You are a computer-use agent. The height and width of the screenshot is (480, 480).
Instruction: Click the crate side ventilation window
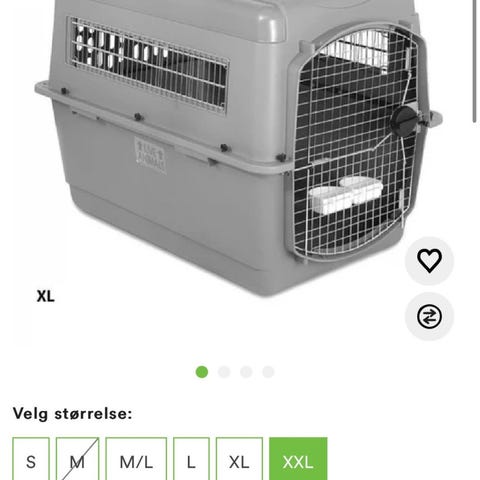click(x=148, y=64)
